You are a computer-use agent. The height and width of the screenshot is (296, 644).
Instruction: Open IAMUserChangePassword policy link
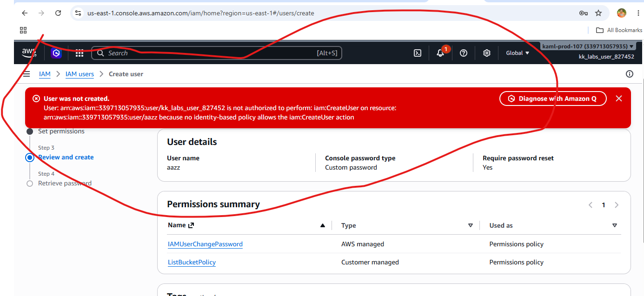205,244
